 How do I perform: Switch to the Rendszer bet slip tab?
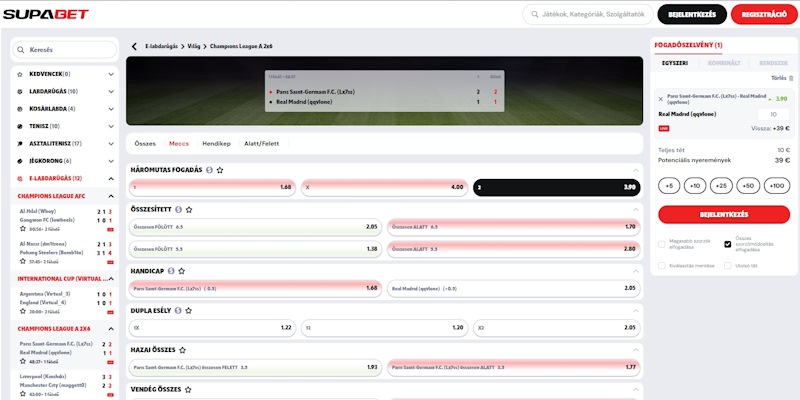(773, 63)
